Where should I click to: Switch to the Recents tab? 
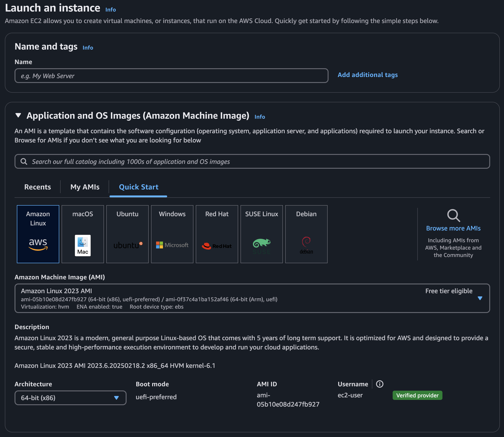[37, 187]
